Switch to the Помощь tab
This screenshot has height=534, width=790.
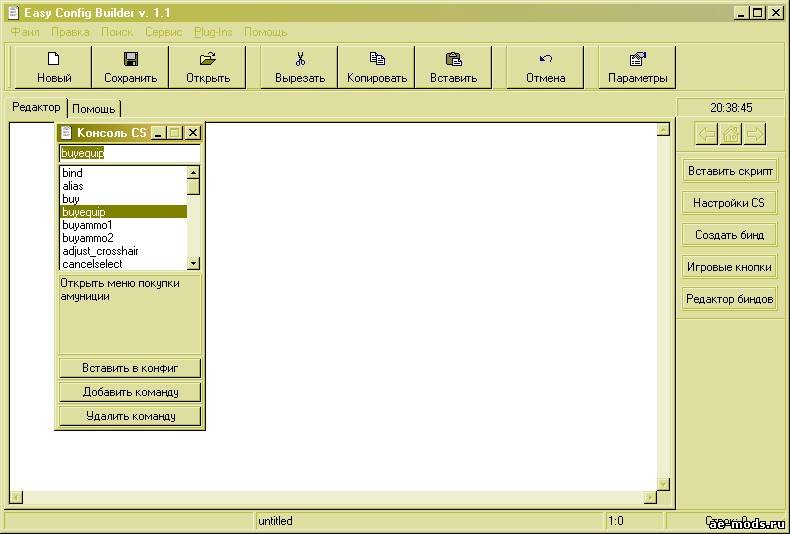[x=94, y=108]
